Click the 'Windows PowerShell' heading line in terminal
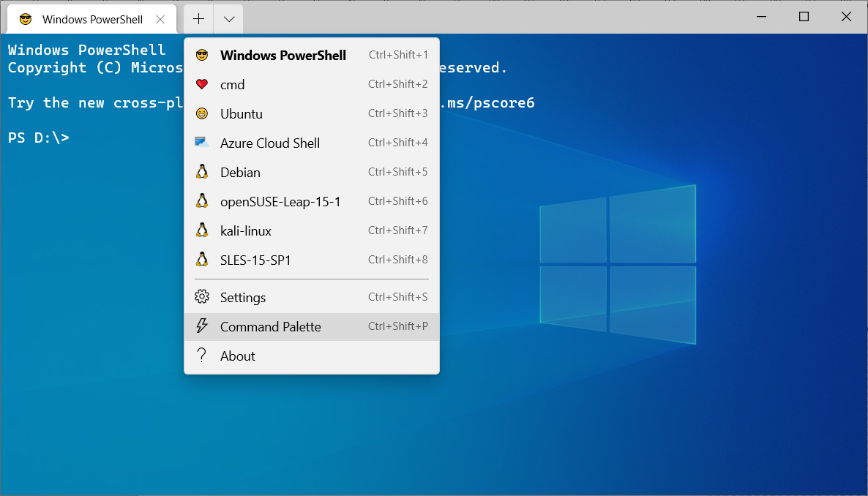The width and height of the screenshot is (868, 496). pos(87,50)
